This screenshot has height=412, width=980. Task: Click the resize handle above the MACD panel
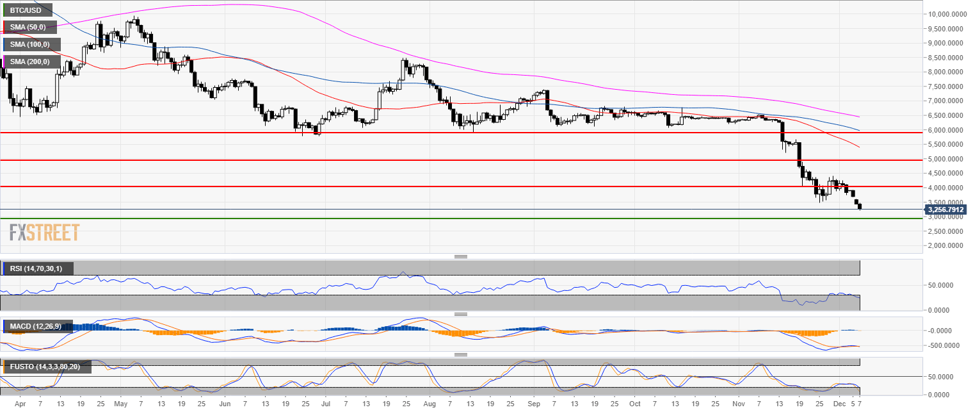[460, 315]
